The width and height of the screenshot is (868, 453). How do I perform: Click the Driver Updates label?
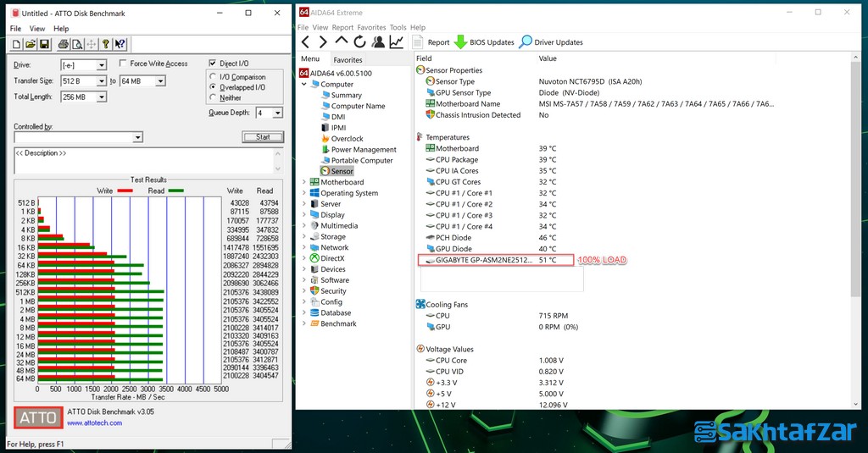coord(559,42)
